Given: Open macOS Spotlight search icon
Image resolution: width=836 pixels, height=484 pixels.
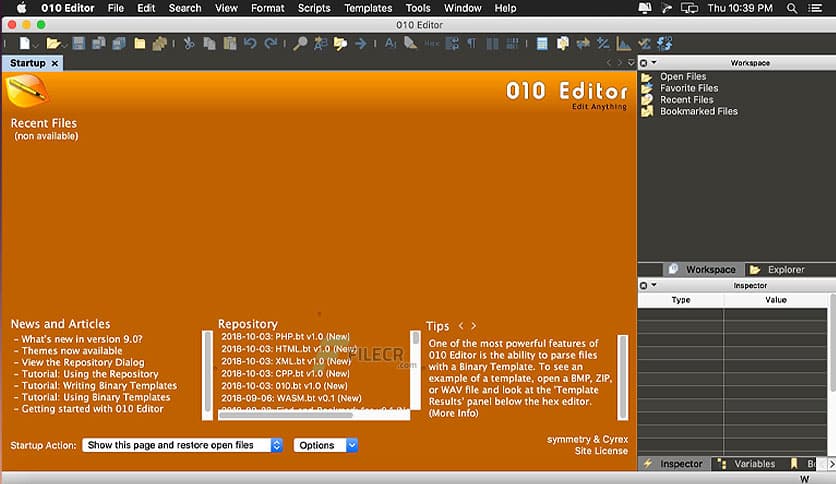Looking at the screenshot, I should pos(792,8).
